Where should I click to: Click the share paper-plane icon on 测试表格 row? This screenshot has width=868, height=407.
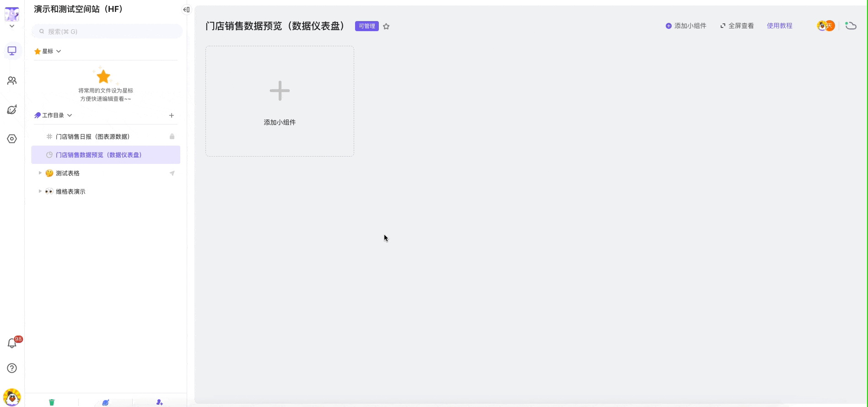coord(172,173)
